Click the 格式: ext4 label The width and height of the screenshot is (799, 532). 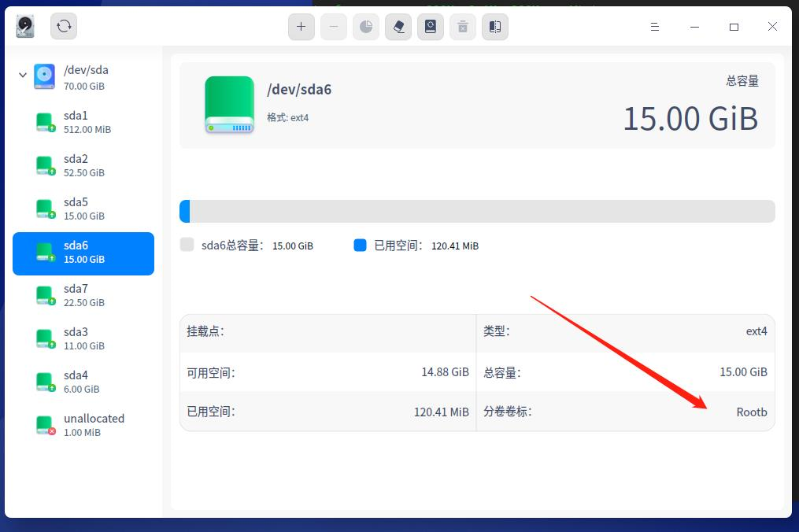tap(288, 118)
